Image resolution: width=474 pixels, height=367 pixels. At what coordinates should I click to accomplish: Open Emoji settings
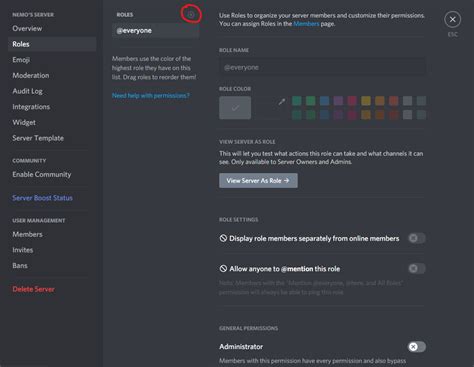(x=21, y=60)
